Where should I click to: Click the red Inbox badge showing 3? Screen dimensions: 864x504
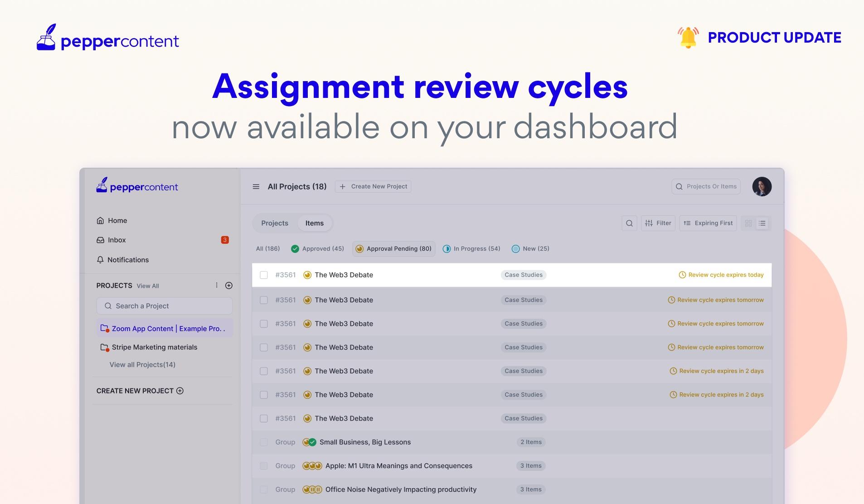225,240
